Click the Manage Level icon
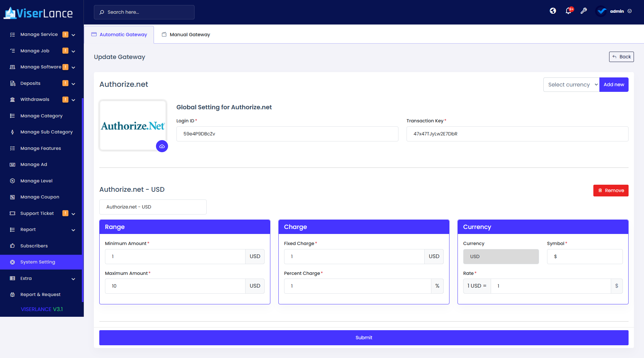The height and width of the screenshot is (358, 644). click(x=12, y=181)
